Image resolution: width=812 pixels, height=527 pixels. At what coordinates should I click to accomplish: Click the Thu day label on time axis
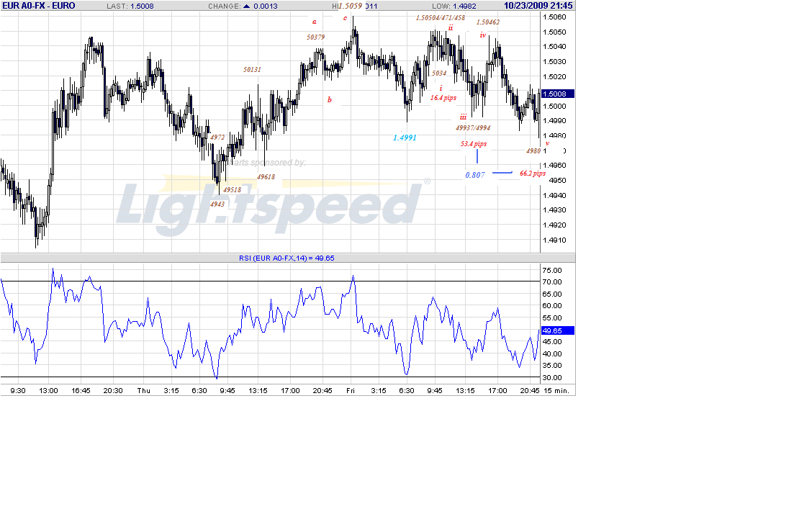143,391
